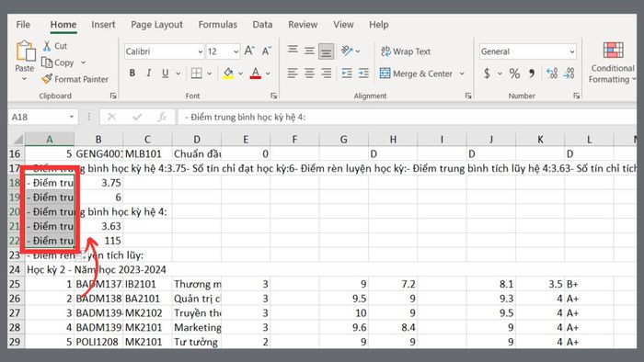644x362 pixels.
Task: Expand the fill color dropdown arrow
Action: (x=241, y=74)
